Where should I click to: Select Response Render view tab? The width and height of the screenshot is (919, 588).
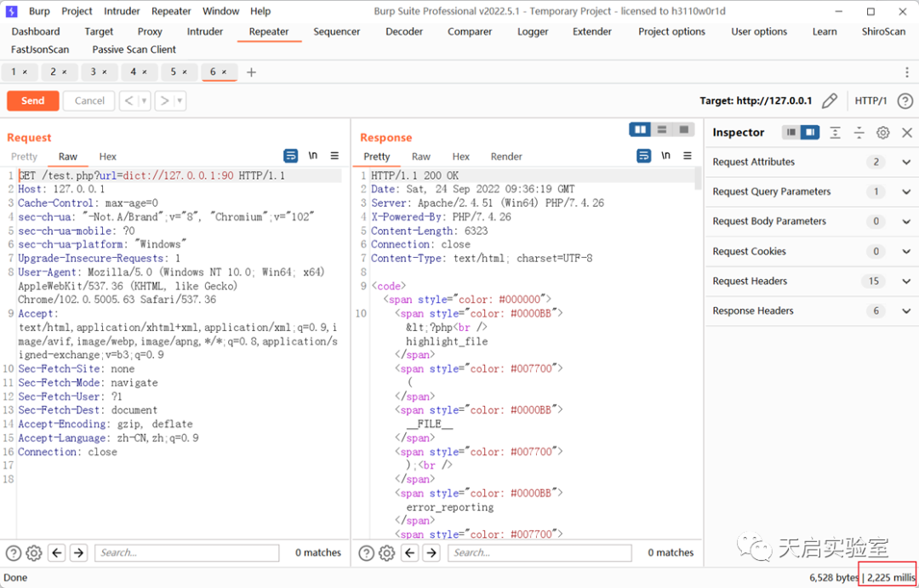506,157
